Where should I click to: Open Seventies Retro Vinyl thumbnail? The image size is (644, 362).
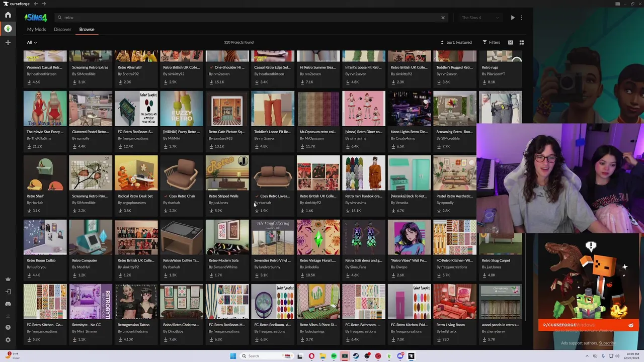(273, 237)
